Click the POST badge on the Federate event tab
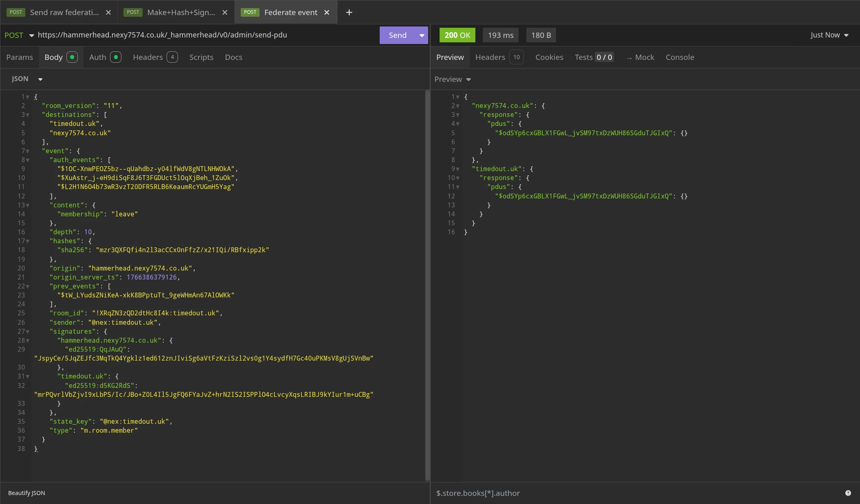860x504 pixels. pos(250,12)
